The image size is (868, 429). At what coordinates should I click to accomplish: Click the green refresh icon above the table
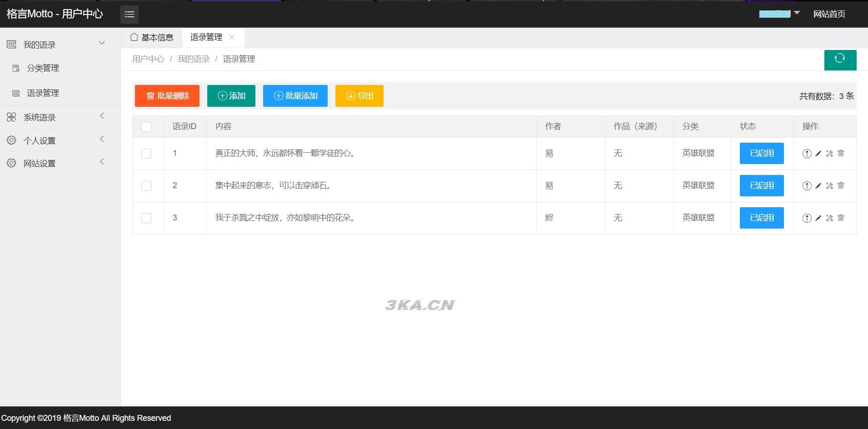pyautogui.click(x=839, y=60)
